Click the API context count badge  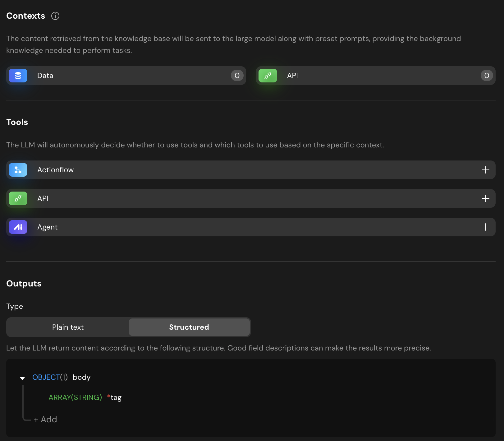click(487, 76)
